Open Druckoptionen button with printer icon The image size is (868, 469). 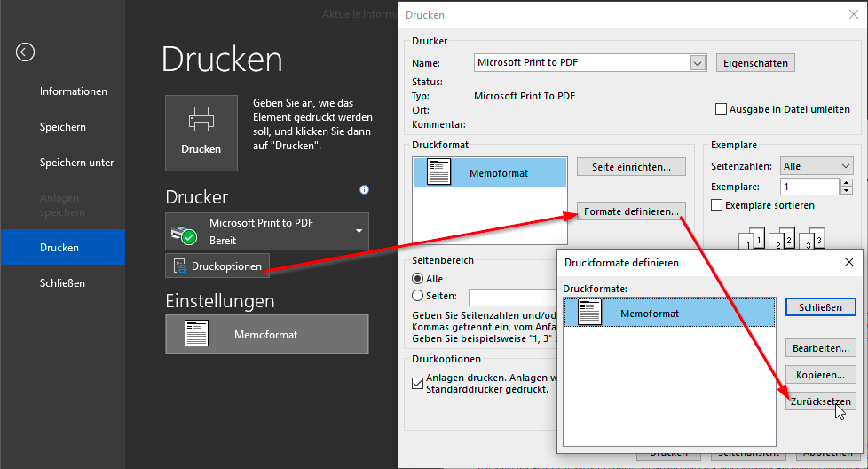tap(217, 266)
